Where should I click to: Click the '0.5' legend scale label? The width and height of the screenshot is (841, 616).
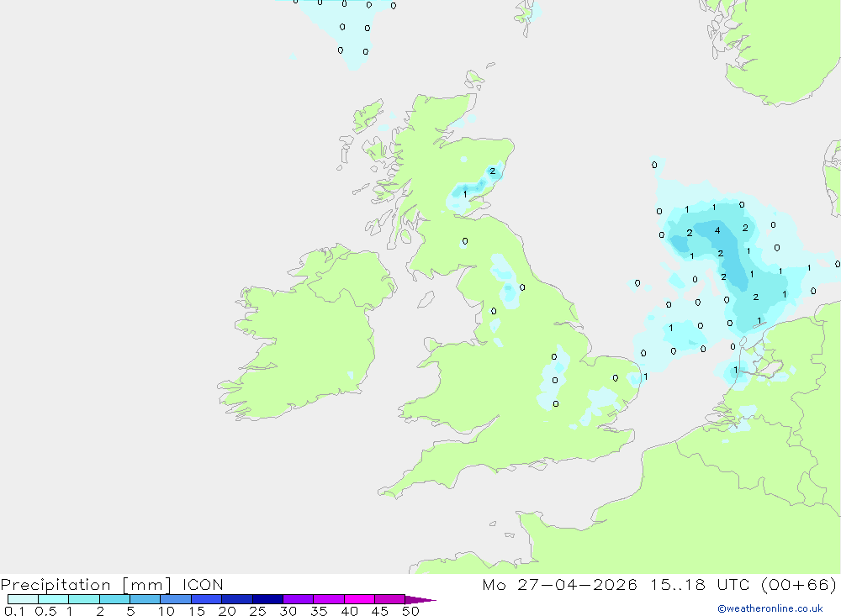pyautogui.click(x=46, y=611)
